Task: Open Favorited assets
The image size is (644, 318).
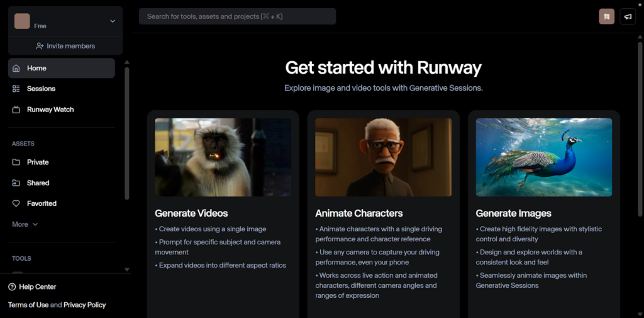Action: (x=62, y=203)
